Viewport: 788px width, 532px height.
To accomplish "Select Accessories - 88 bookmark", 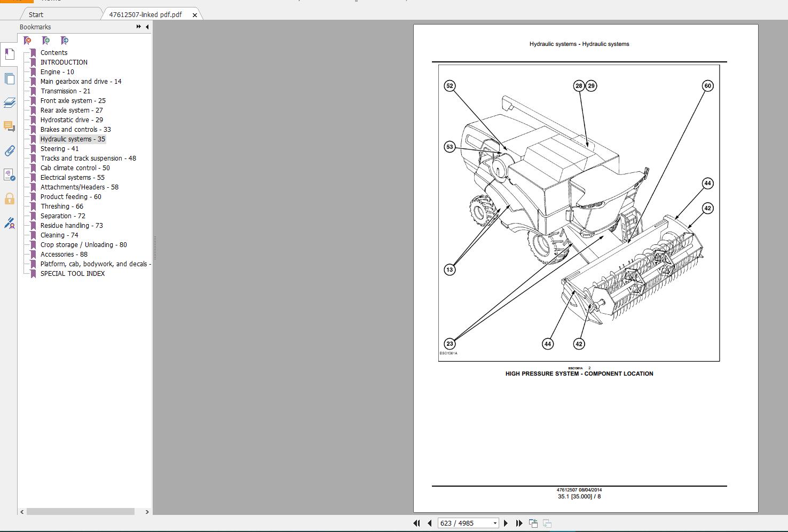I will click(64, 254).
